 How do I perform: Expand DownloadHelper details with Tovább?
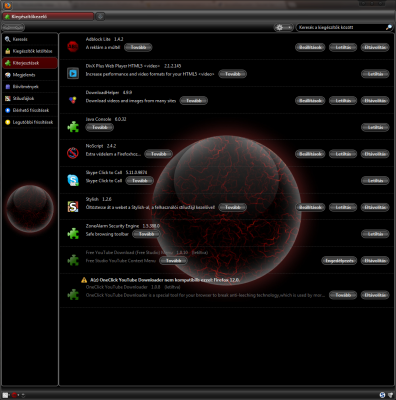click(x=194, y=101)
